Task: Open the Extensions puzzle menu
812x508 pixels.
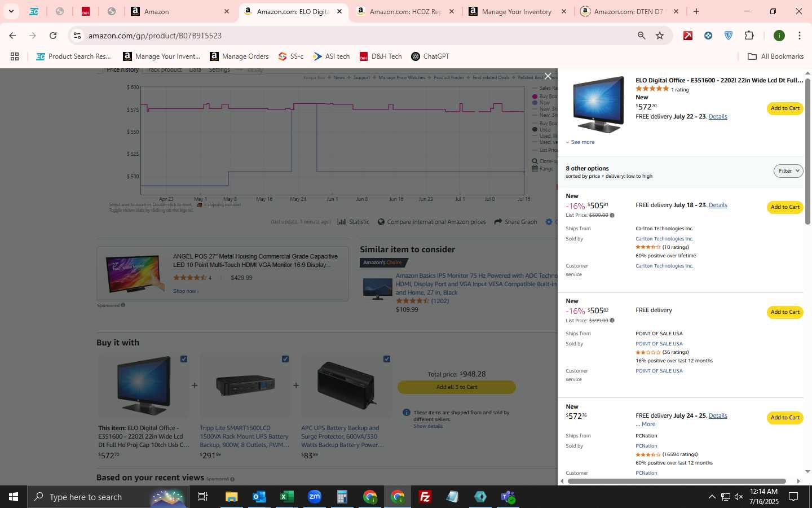Action: click(749, 36)
